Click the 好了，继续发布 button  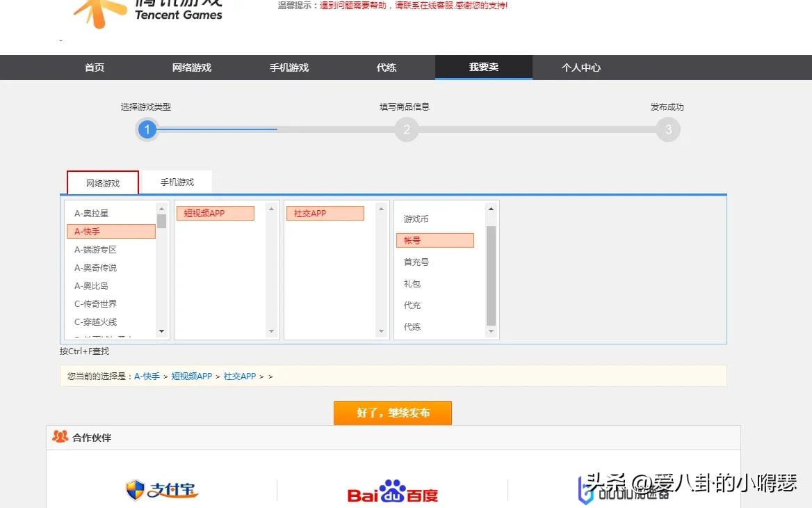[392, 413]
